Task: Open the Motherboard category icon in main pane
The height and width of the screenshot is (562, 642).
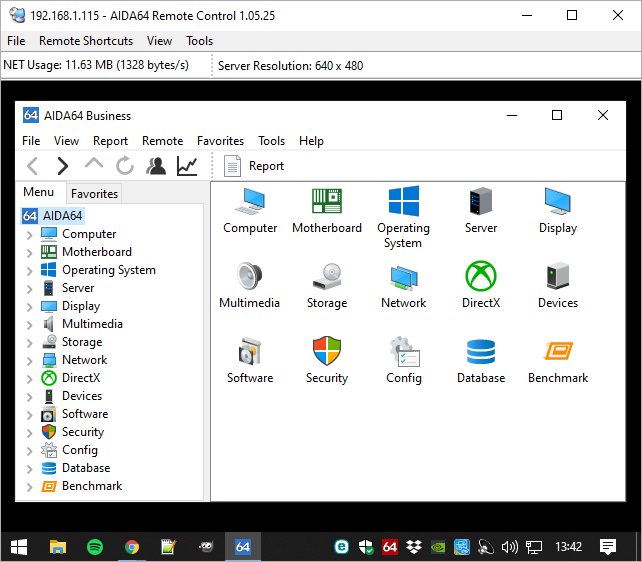Action: point(327,201)
